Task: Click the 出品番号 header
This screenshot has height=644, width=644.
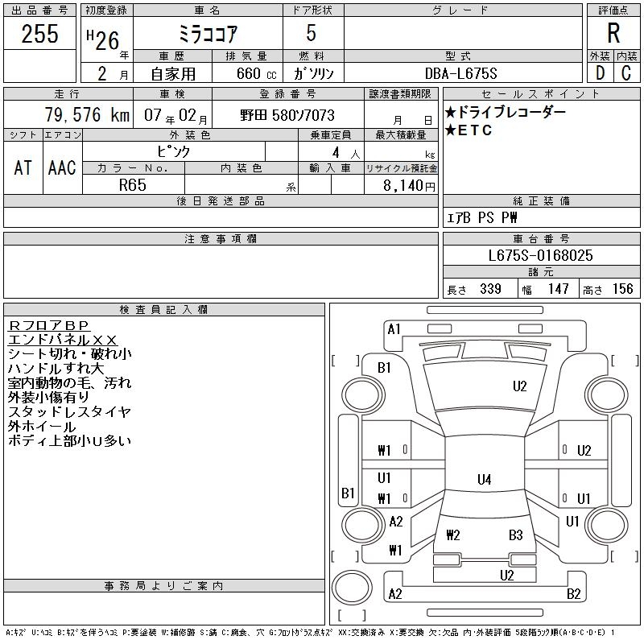Action: point(39,10)
